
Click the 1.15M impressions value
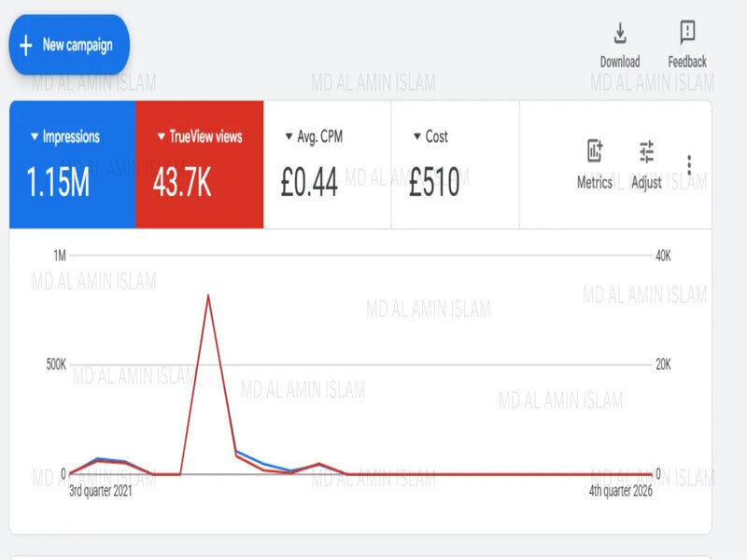click(x=58, y=182)
